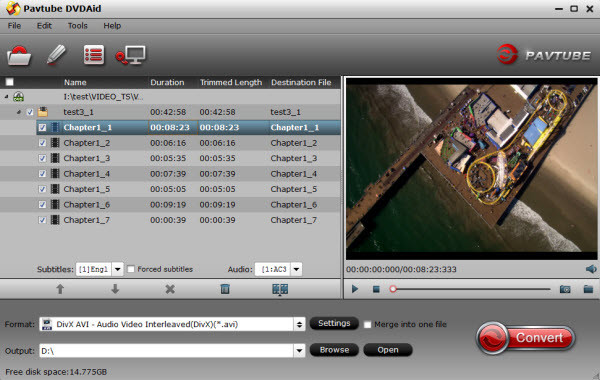The height and width of the screenshot is (380, 600).
Task: Uncheck the Chapter1_5 checkbox
Action: tap(42, 189)
